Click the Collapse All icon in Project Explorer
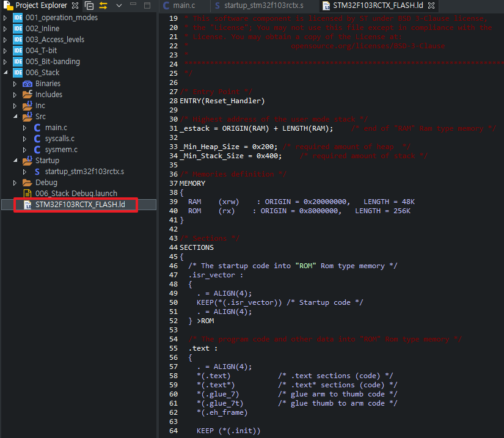Screen dimensions: 504x438 tap(89, 5)
